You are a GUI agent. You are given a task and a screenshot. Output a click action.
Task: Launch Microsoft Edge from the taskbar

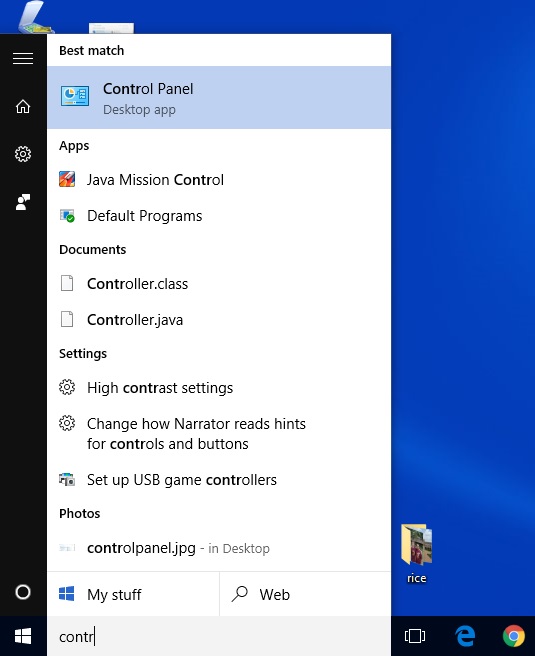[465, 636]
